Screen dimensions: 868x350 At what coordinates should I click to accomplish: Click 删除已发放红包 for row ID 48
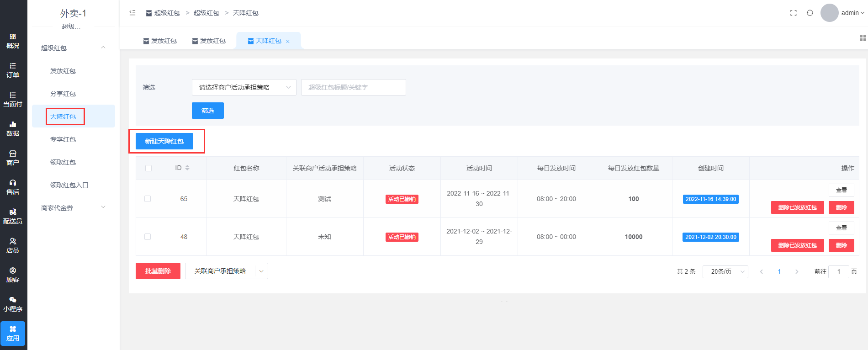point(798,245)
